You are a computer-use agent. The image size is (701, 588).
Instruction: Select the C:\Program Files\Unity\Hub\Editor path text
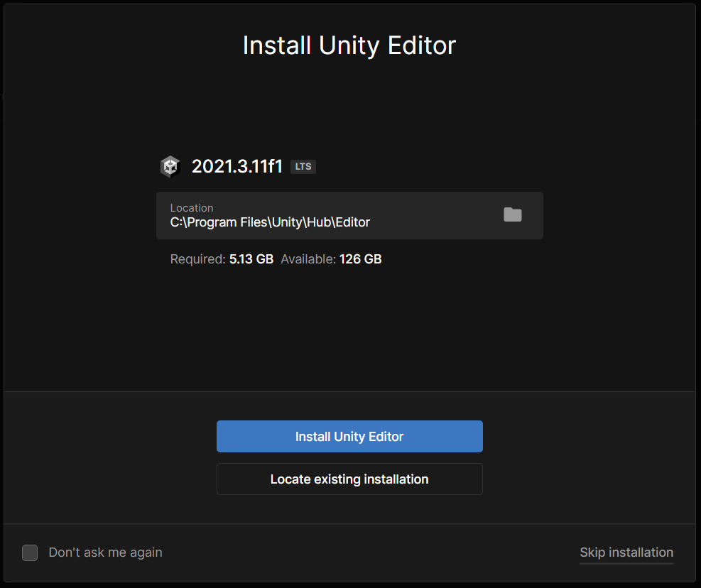click(270, 222)
